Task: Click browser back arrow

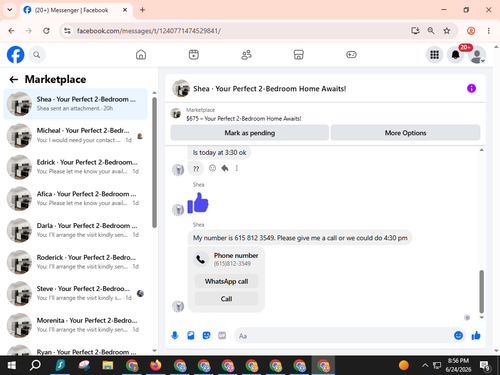Action: pos(11,31)
